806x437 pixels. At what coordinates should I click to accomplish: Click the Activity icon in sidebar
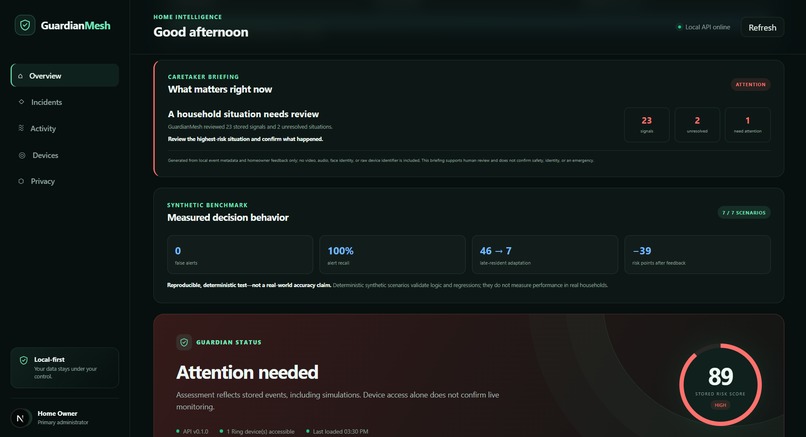pos(21,128)
